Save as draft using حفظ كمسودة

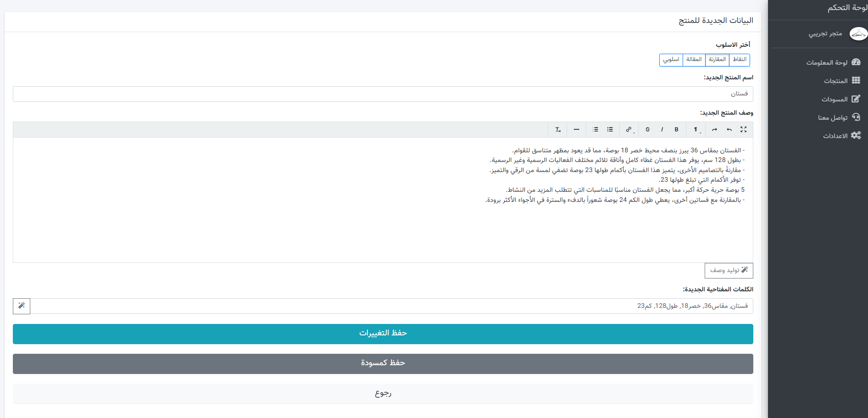[x=383, y=363]
